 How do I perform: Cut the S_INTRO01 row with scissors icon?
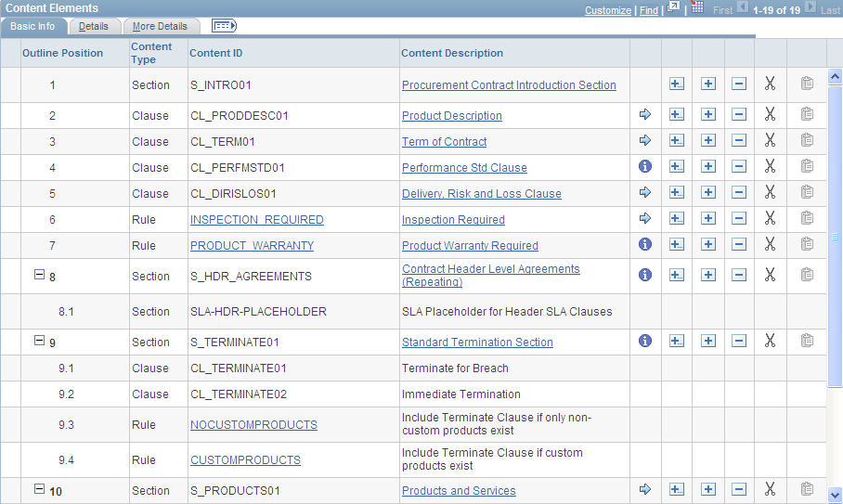[x=770, y=84]
